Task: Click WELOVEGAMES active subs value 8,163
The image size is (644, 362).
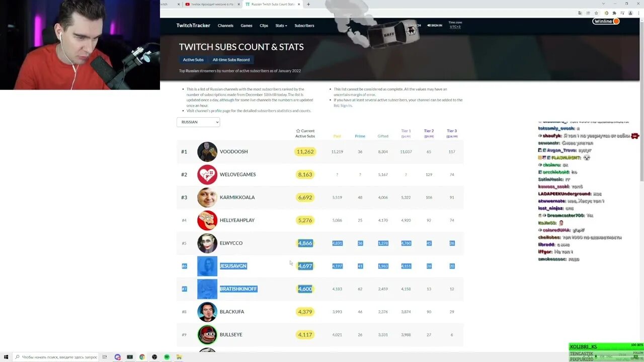Action: point(305,174)
